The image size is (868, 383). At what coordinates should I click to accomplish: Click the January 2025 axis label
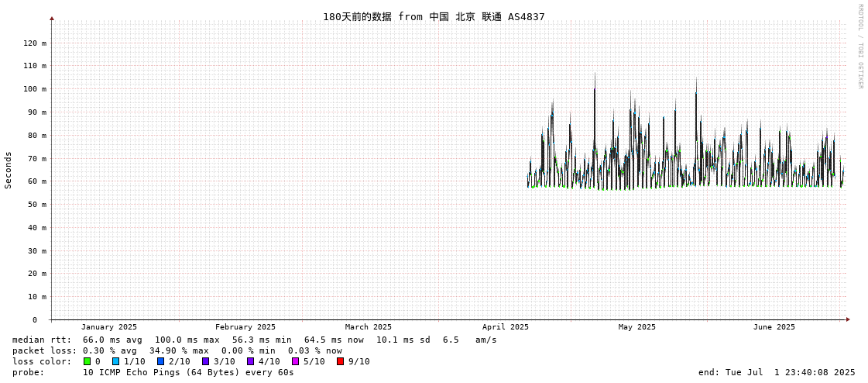tap(109, 327)
